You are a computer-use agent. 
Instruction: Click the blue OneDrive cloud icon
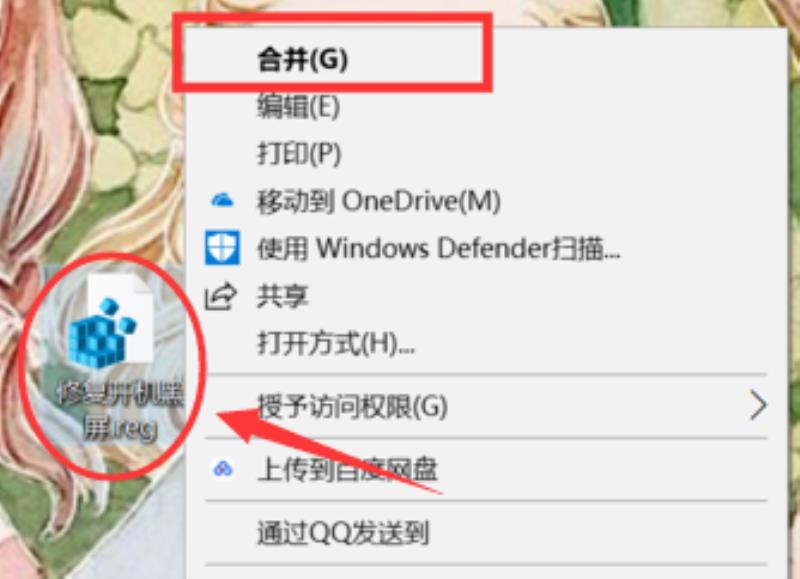coord(222,200)
